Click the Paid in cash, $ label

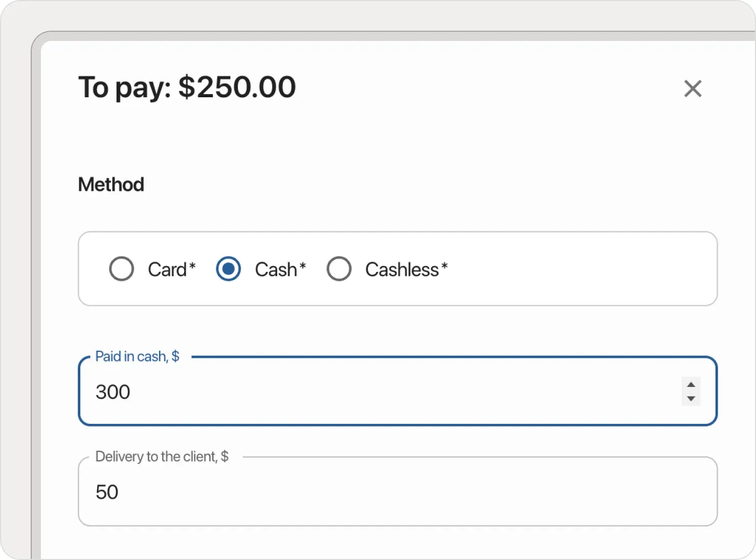point(137,356)
